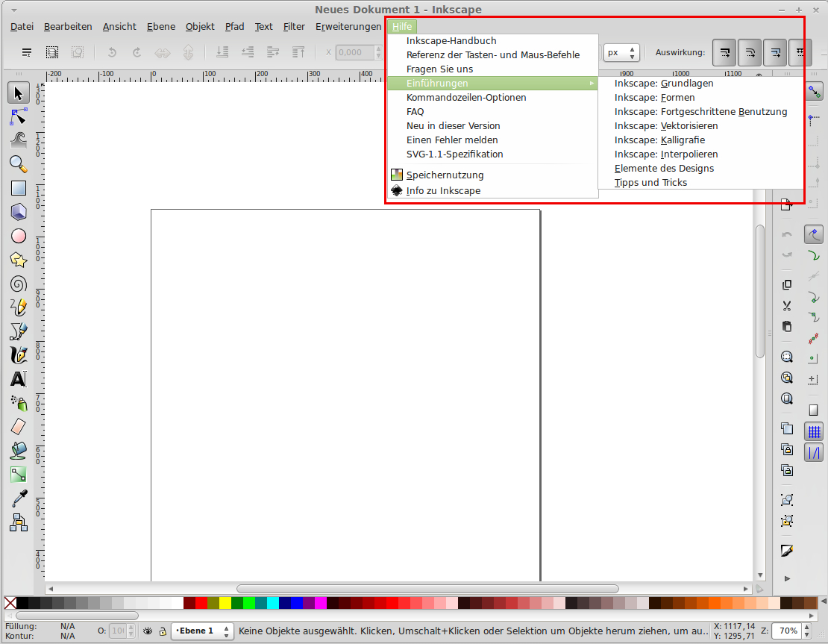Viewport: 828px width, 644px height.
Task: Pick the yellow color swatch
Action: click(225, 603)
